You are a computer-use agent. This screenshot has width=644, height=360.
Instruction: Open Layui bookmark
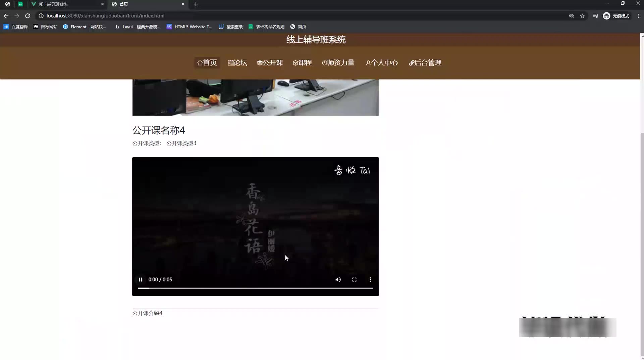pos(138,27)
